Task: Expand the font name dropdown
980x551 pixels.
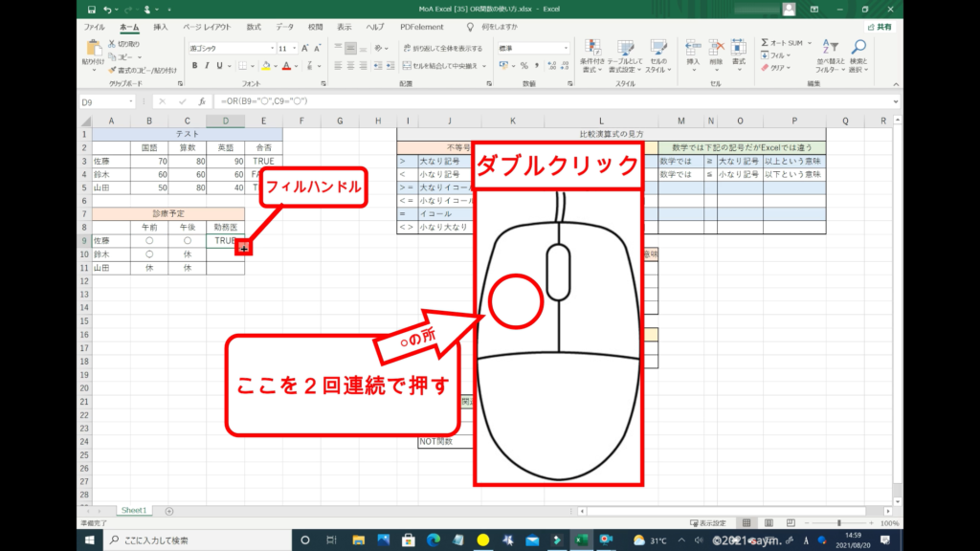Action: (x=272, y=47)
